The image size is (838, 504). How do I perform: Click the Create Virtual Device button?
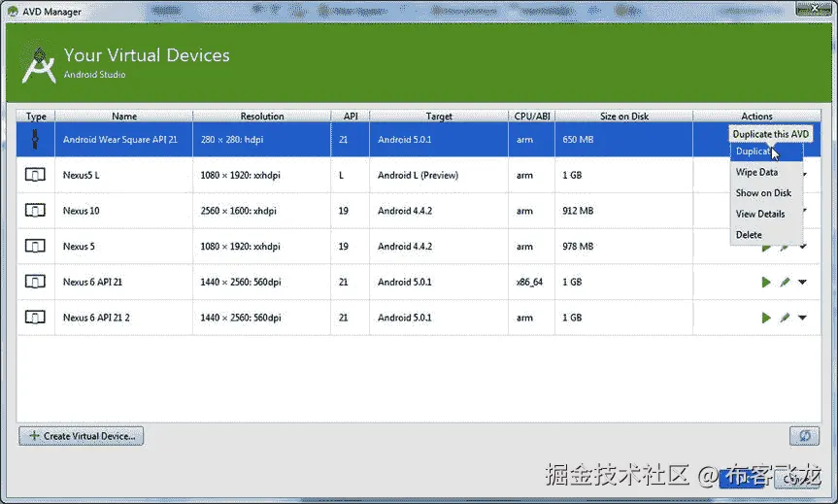[x=82, y=436]
